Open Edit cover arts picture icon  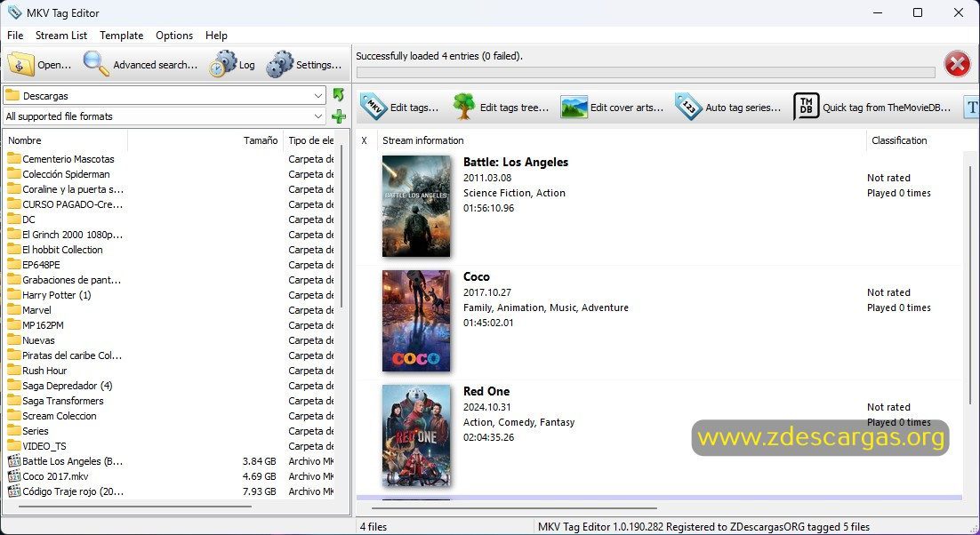point(574,107)
